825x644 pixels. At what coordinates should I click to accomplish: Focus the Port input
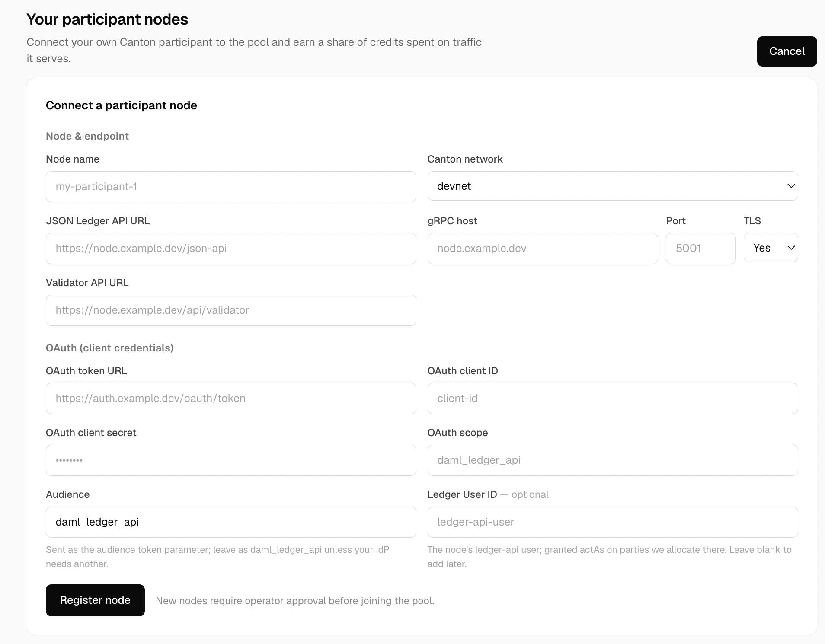[x=701, y=249]
